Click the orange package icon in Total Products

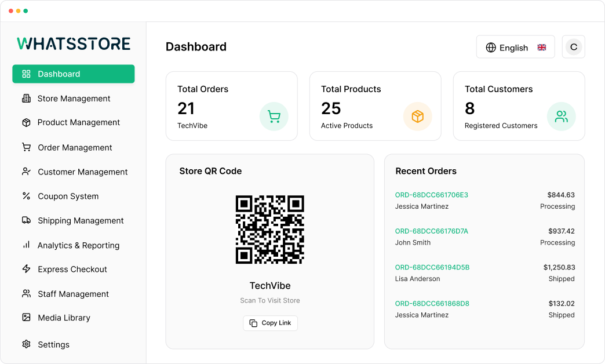pyautogui.click(x=417, y=117)
